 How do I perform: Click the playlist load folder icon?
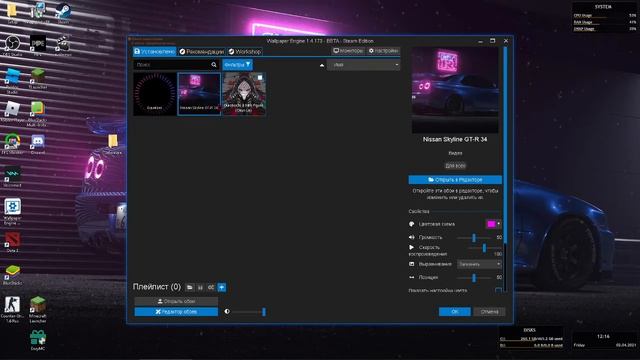(x=190, y=287)
